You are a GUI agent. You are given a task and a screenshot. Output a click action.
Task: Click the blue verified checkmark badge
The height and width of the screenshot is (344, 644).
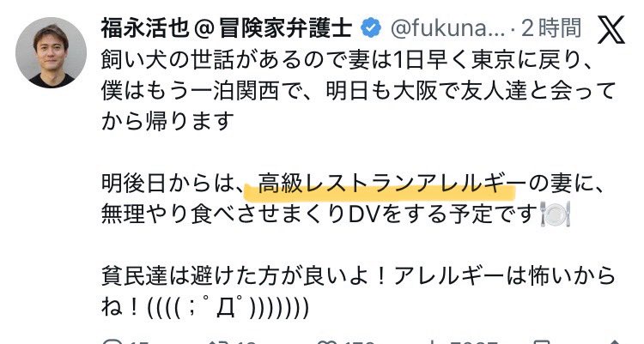click(x=371, y=28)
